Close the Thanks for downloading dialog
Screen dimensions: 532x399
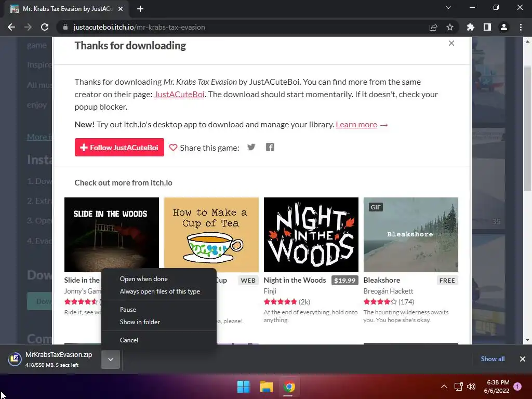(x=451, y=43)
